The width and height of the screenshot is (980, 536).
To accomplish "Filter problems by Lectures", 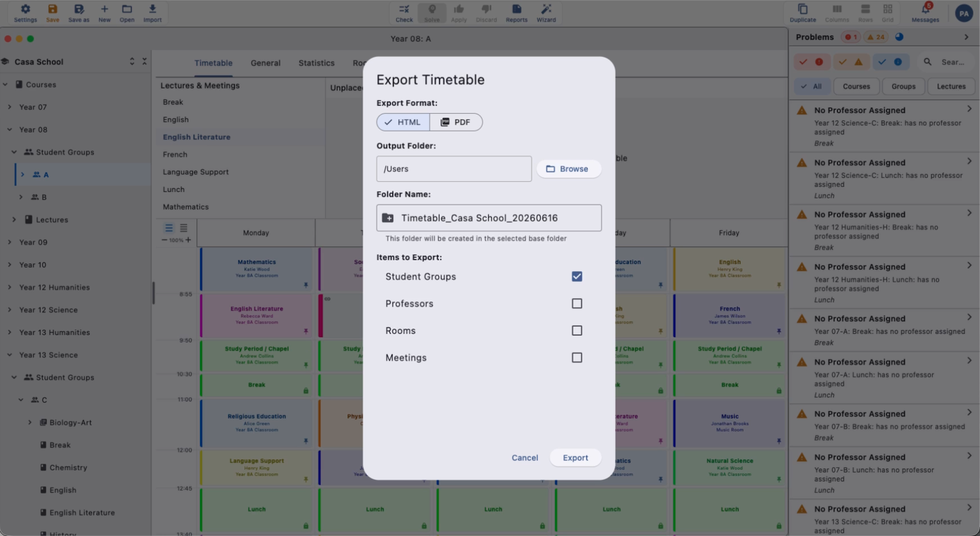I will (951, 86).
